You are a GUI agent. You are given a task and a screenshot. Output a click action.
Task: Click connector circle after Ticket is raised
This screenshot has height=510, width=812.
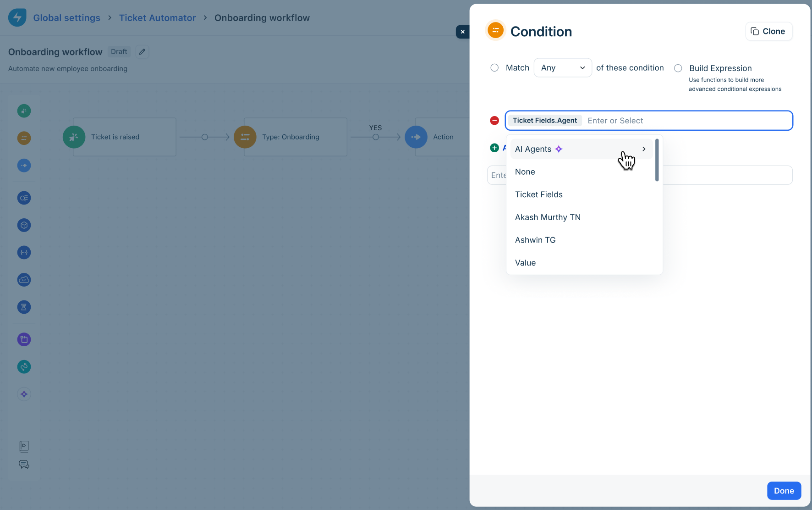pos(205,137)
